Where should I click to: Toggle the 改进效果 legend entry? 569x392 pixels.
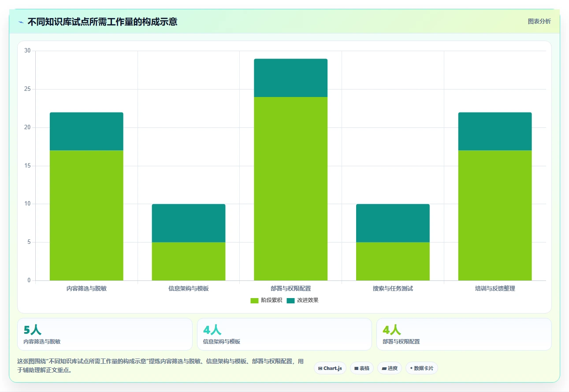302,300
